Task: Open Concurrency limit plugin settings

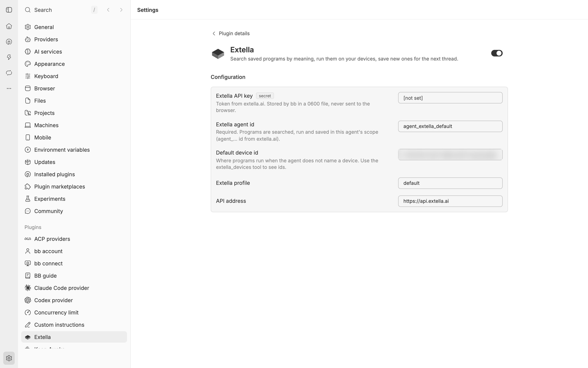Action: click(x=74, y=312)
